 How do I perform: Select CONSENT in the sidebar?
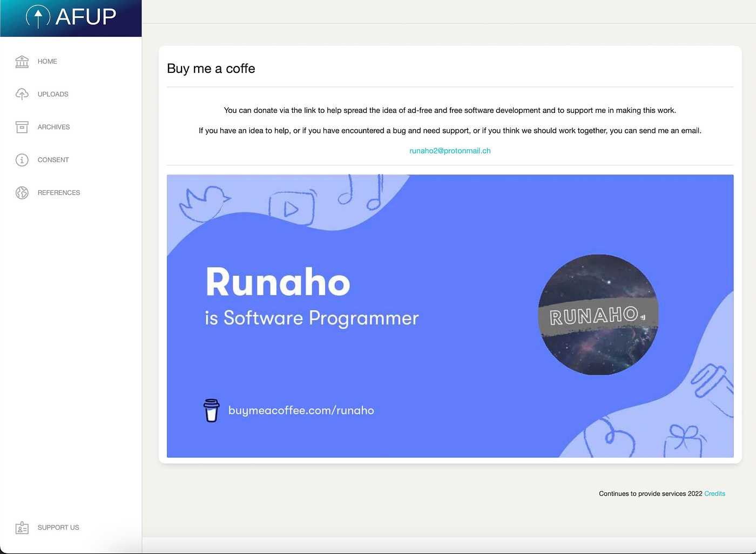pos(53,160)
